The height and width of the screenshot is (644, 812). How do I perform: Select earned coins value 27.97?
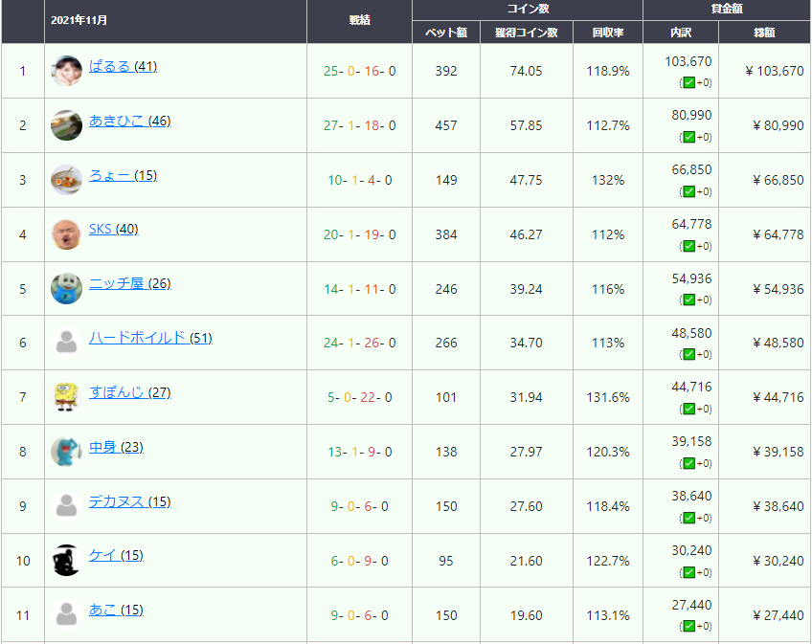tap(526, 452)
